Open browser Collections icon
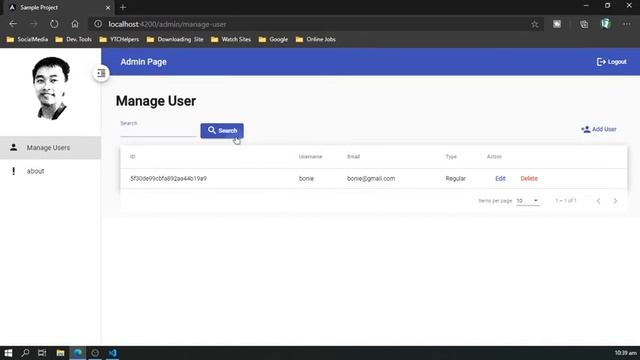Screen dimensions: 640x360 pyautogui.click(x=584, y=24)
